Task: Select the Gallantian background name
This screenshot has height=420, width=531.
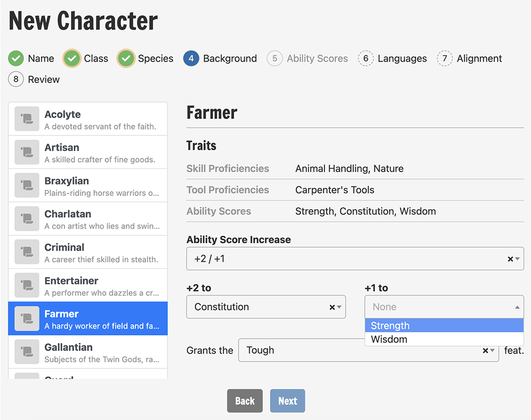Action: pos(68,347)
